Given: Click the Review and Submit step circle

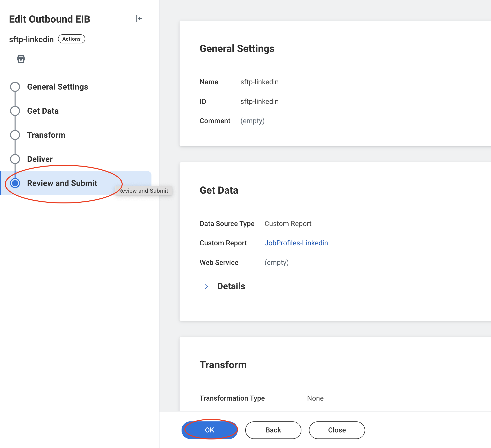Looking at the screenshot, I should [x=15, y=183].
